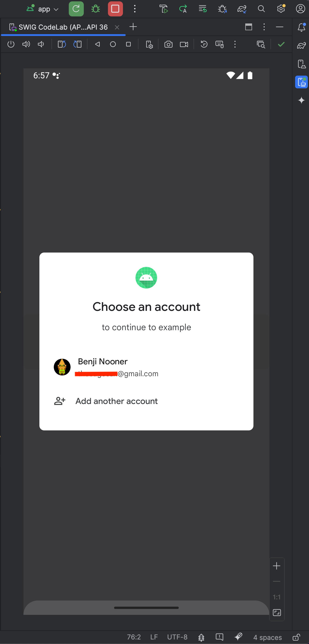Screen dimensions: 309x644
Task: Open the 4 spaces indent settings
Action: (x=268, y=637)
